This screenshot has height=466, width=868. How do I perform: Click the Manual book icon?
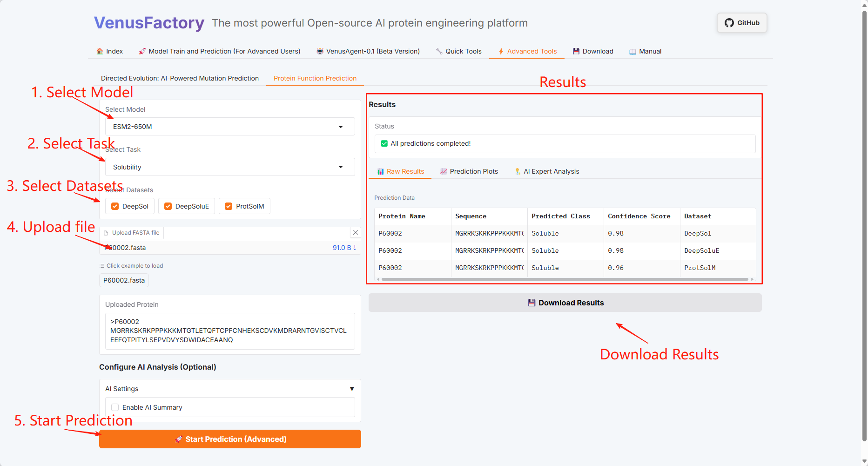632,52
